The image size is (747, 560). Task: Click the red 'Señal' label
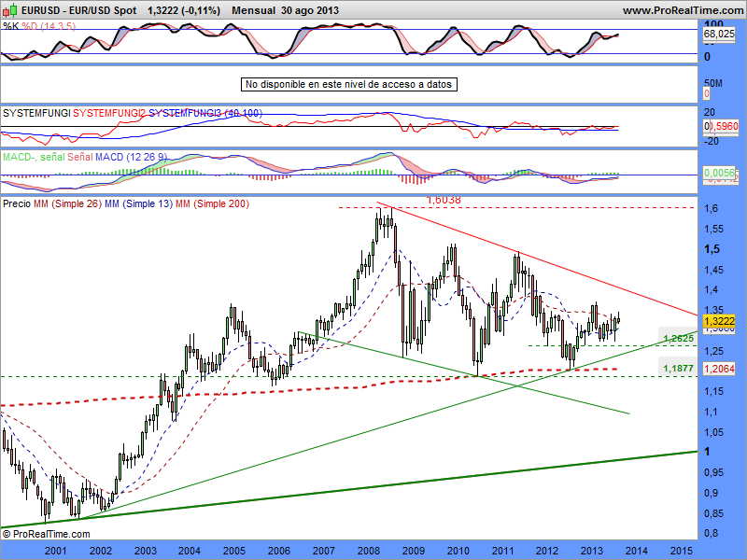point(80,157)
